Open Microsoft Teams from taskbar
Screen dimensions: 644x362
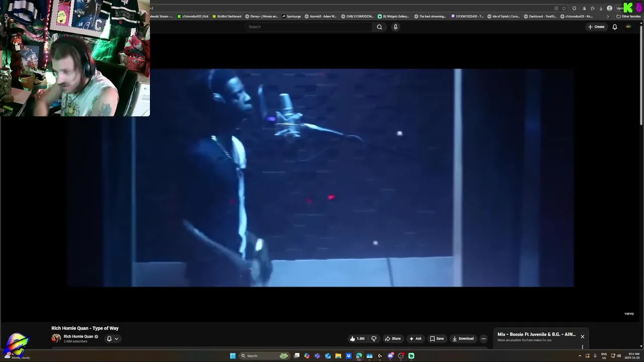tap(317, 356)
